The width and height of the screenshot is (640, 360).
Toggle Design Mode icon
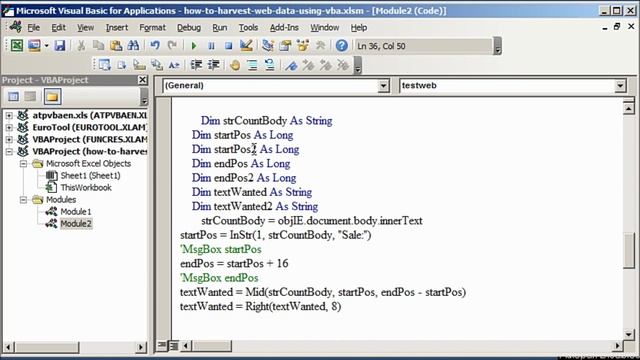[246, 45]
